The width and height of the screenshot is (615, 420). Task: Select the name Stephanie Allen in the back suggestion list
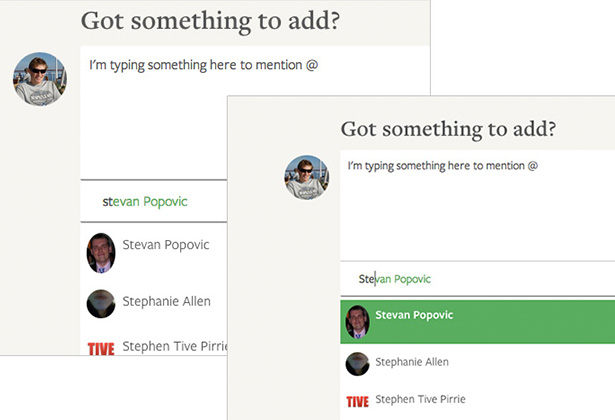pyautogui.click(x=166, y=301)
